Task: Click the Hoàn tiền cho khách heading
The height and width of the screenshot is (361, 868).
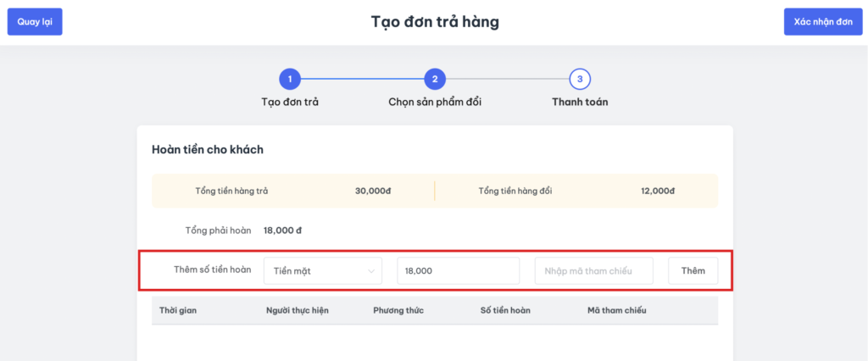Action: pos(208,150)
